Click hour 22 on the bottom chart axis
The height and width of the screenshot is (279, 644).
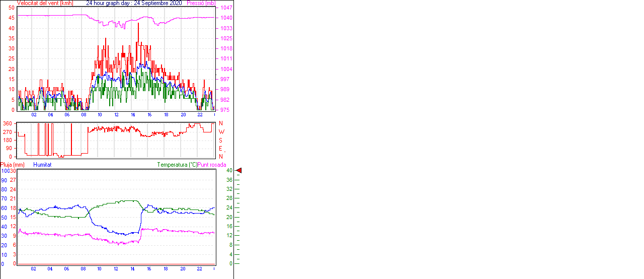(199, 269)
